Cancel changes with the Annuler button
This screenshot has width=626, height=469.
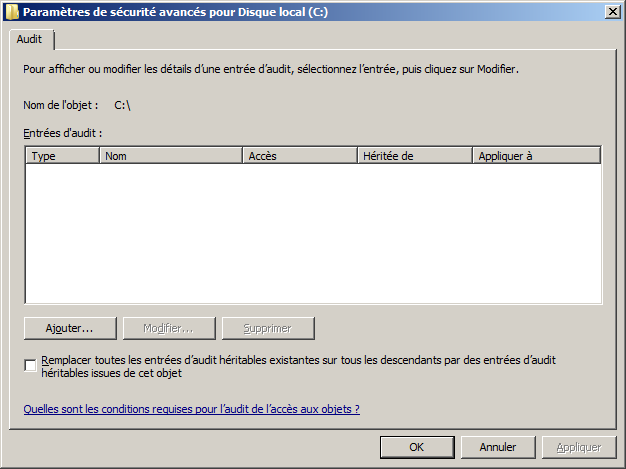[497, 447]
